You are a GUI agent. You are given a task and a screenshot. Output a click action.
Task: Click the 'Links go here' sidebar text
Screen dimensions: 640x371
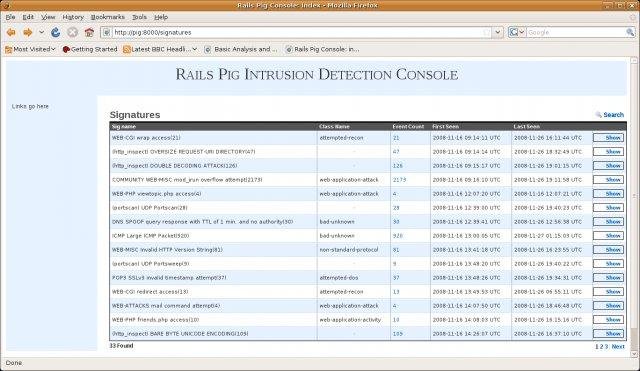coord(30,106)
